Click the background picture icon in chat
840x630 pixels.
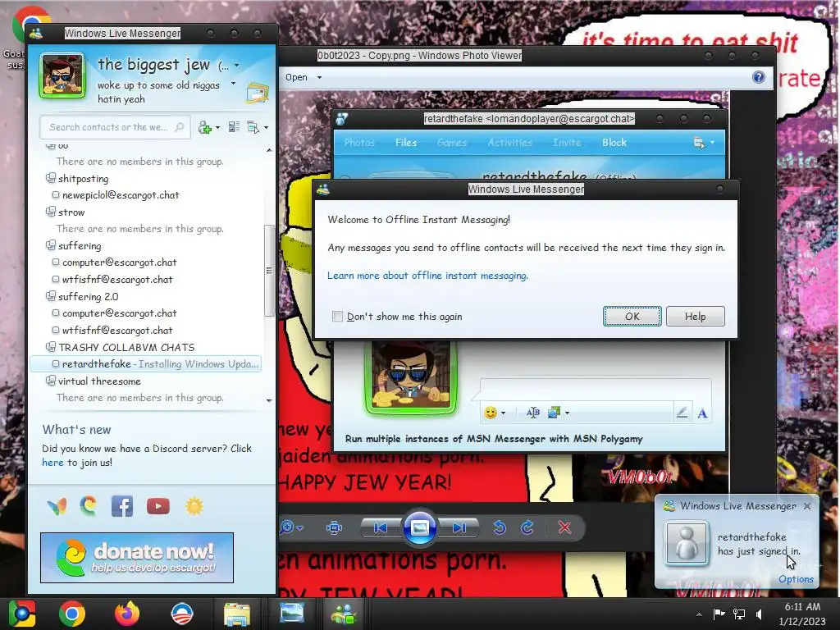point(554,413)
